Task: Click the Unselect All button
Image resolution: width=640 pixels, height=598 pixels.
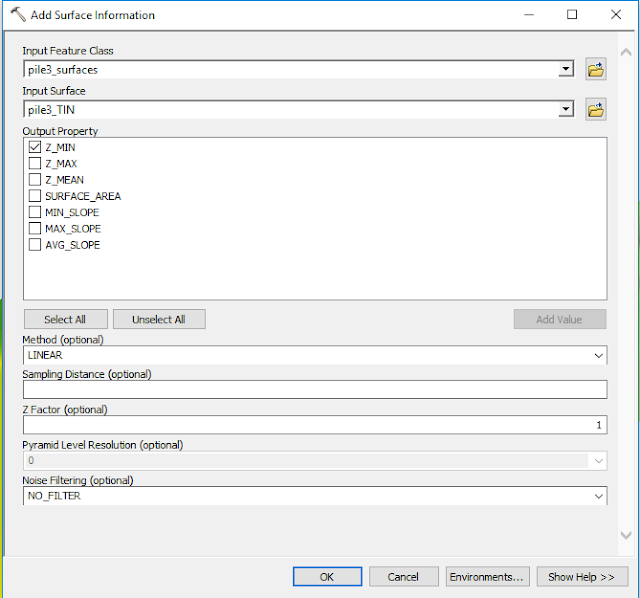Action: [159, 319]
